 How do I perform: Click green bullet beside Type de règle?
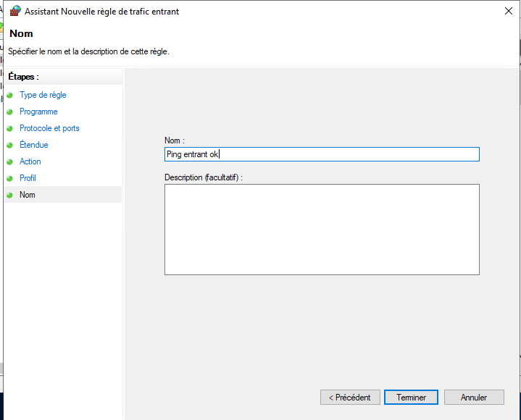point(9,96)
